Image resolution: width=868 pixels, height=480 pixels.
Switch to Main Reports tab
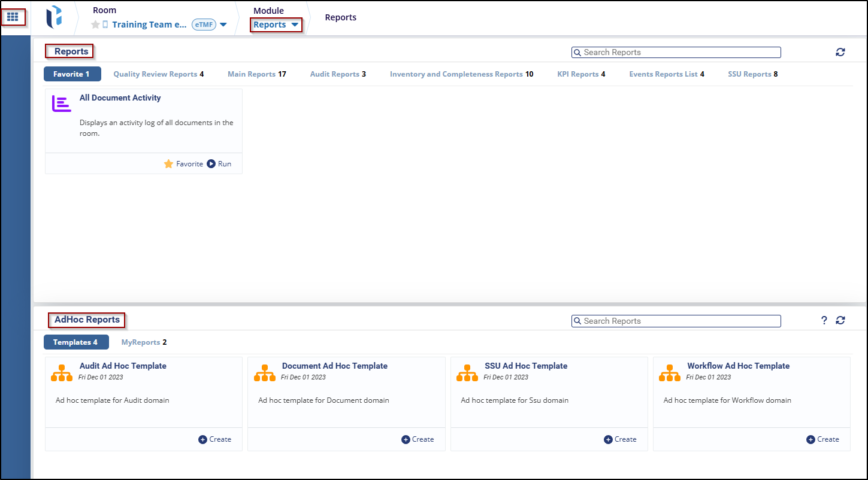(x=256, y=74)
